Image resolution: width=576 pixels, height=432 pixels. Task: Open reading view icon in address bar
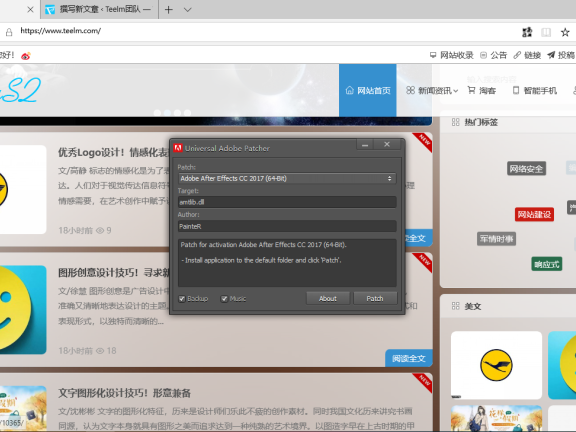click(546, 32)
